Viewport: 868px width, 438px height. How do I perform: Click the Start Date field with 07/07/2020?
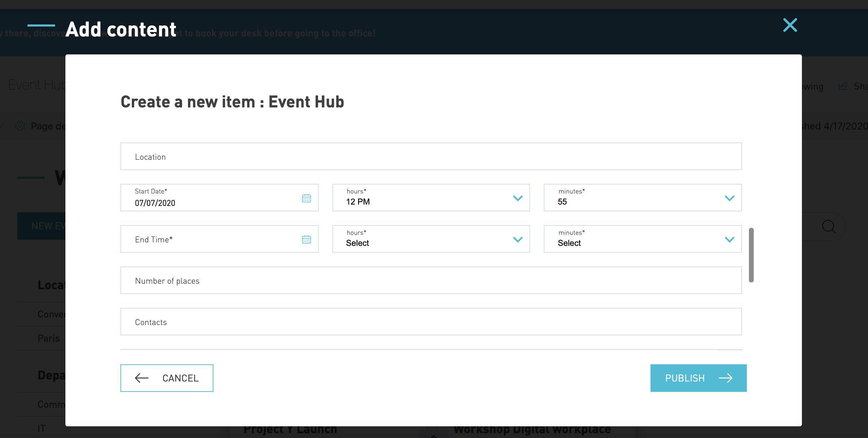coord(219,198)
